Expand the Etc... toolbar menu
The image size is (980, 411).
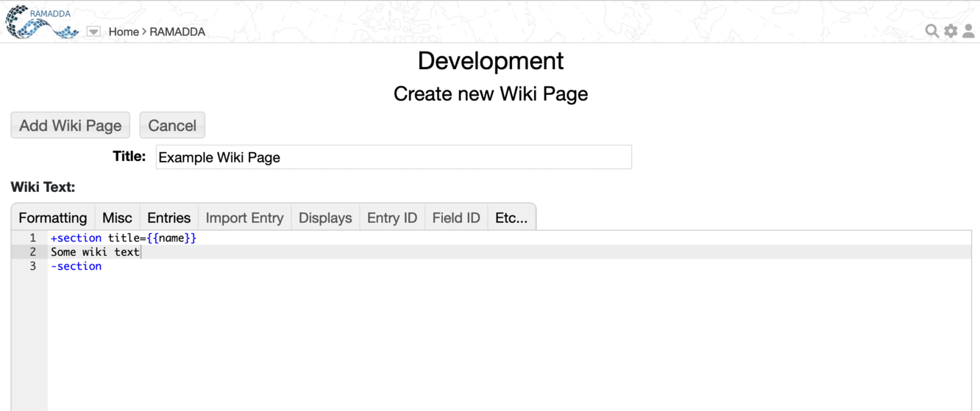pyautogui.click(x=511, y=218)
